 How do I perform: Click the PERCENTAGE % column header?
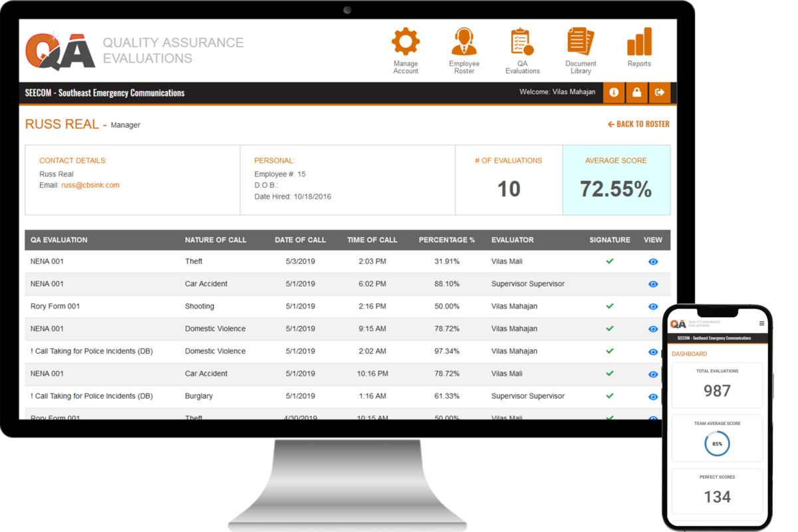click(x=447, y=240)
